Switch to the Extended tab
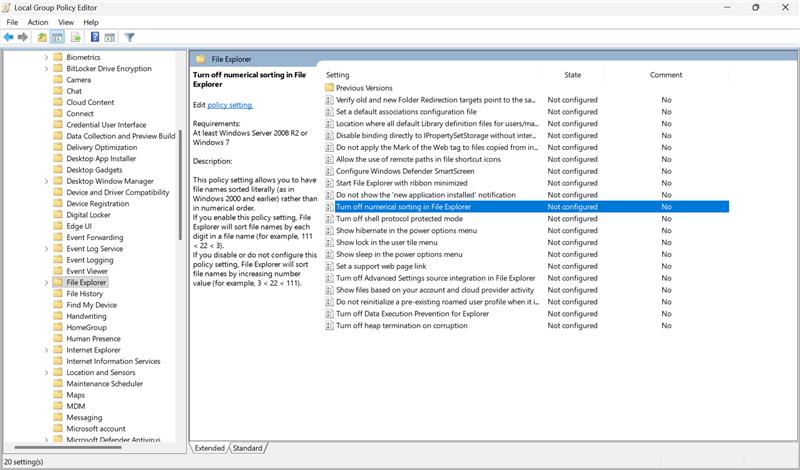This screenshot has width=800, height=470. [x=209, y=448]
